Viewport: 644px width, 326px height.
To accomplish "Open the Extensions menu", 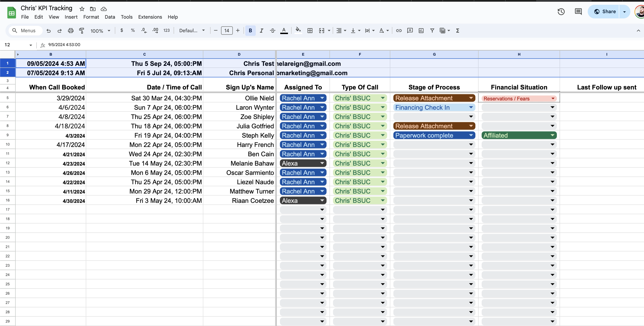I will (150, 17).
